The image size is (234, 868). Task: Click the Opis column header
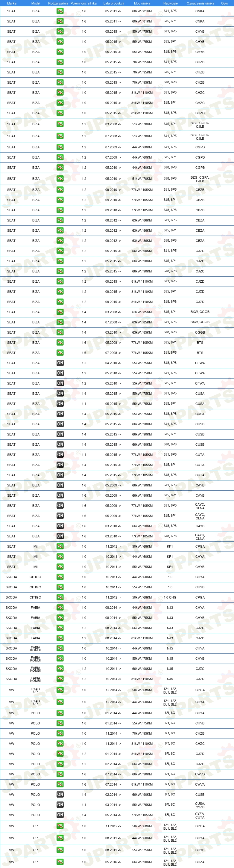point(224,3)
